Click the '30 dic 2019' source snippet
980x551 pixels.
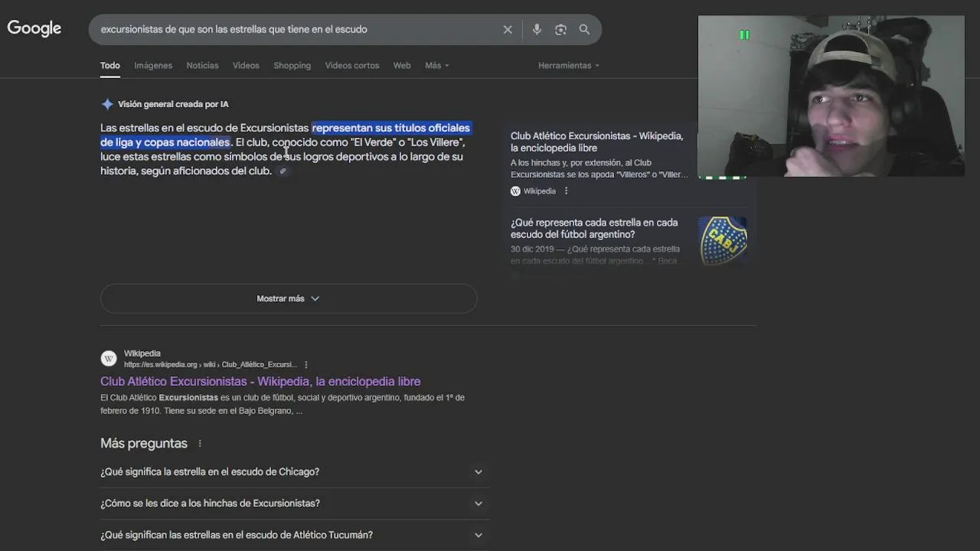click(595, 255)
